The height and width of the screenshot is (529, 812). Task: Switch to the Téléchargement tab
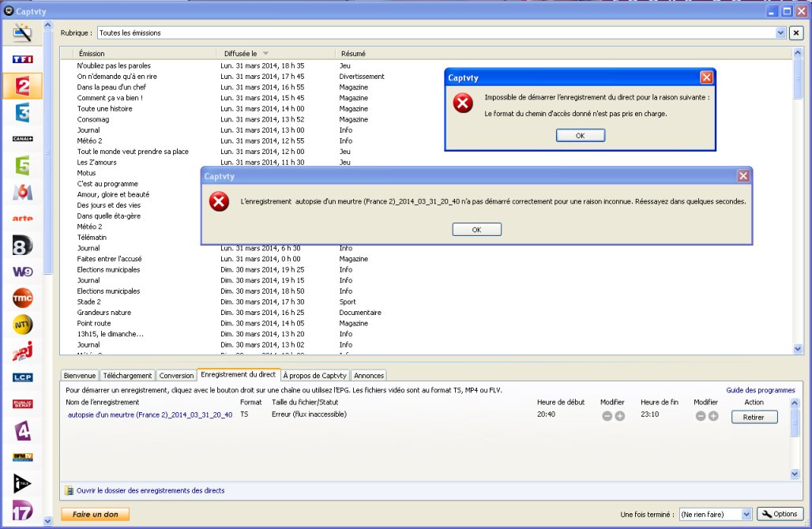pos(127,376)
